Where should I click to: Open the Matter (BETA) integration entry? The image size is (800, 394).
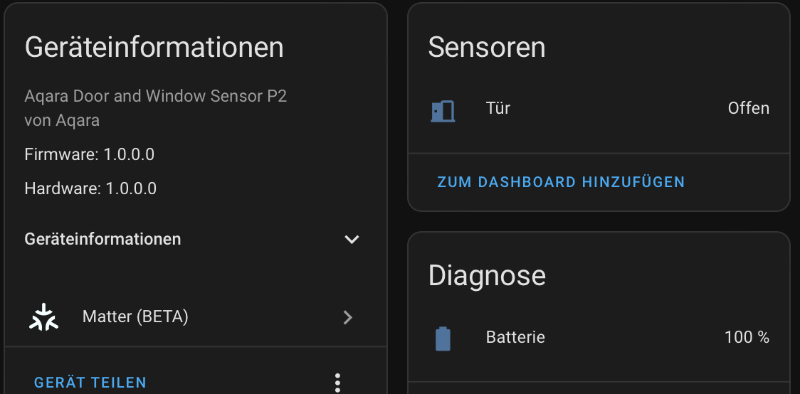point(196,317)
